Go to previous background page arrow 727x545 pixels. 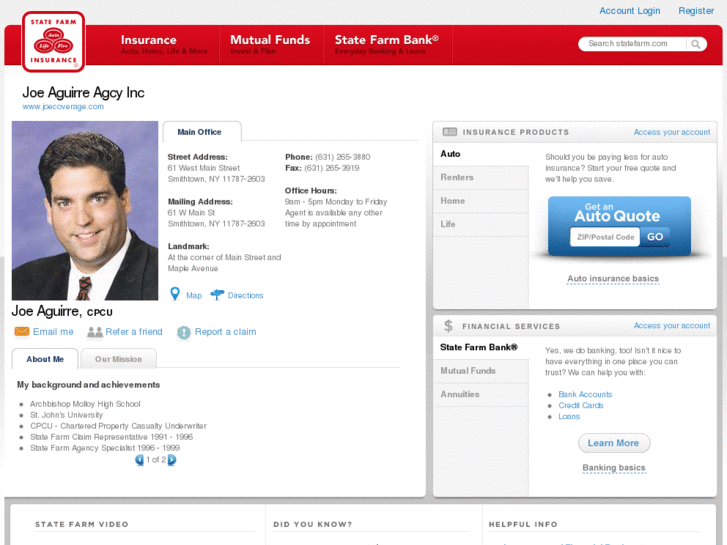pos(140,460)
